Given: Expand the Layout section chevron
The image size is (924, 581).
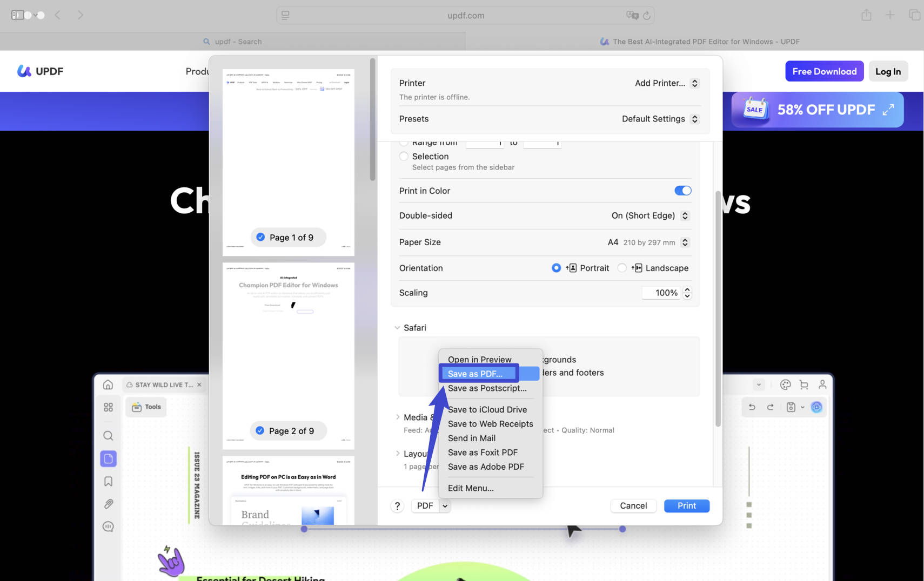Looking at the screenshot, I should (x=397, y=454).
